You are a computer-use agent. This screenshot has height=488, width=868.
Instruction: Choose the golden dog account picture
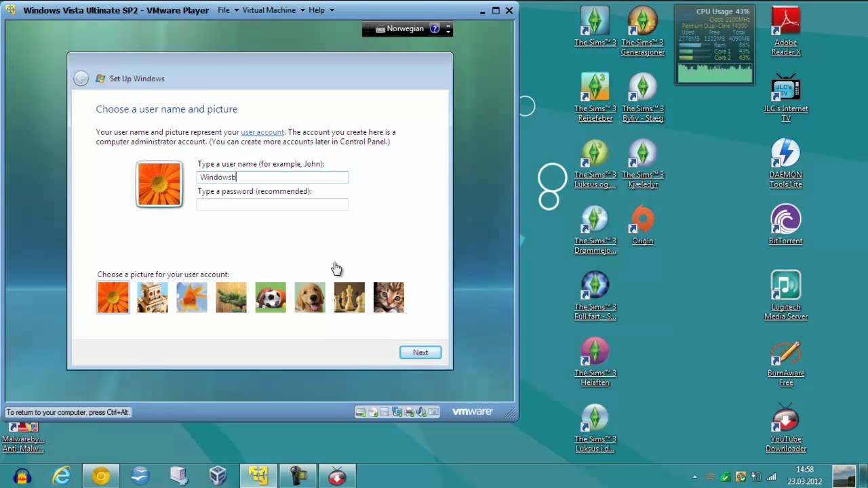pyautogui.click(x=310, y=298)
